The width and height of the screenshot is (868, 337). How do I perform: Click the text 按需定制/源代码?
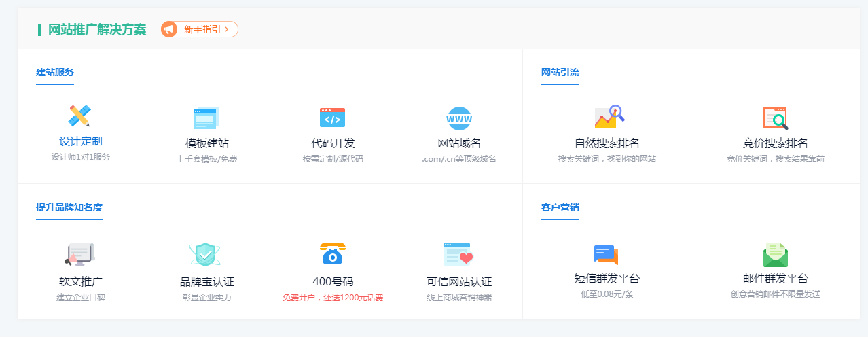tap(333, 159)
